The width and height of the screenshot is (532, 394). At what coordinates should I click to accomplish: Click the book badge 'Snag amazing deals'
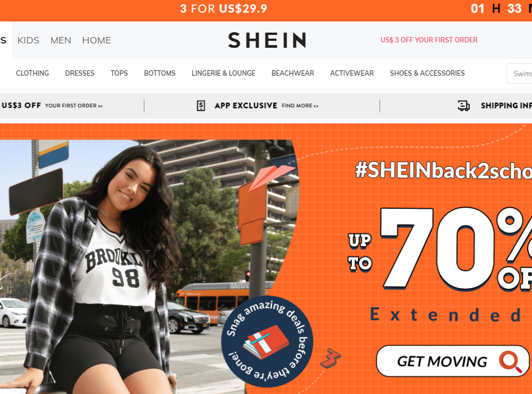[x=267, y=342]
